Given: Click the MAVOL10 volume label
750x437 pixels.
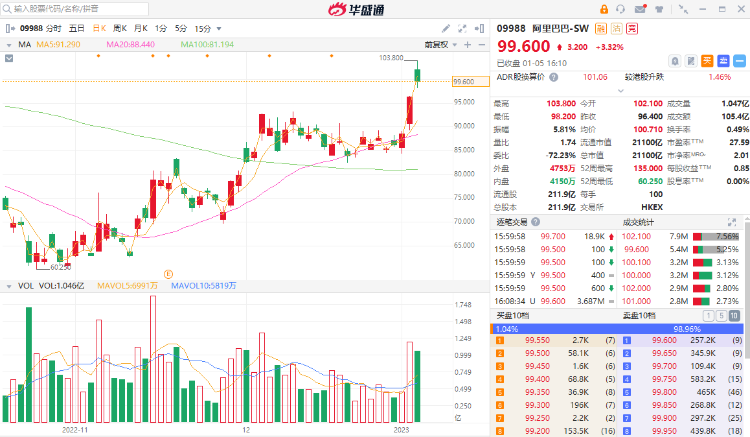Looking at the screenshot, I should click(x=204, y=286).
